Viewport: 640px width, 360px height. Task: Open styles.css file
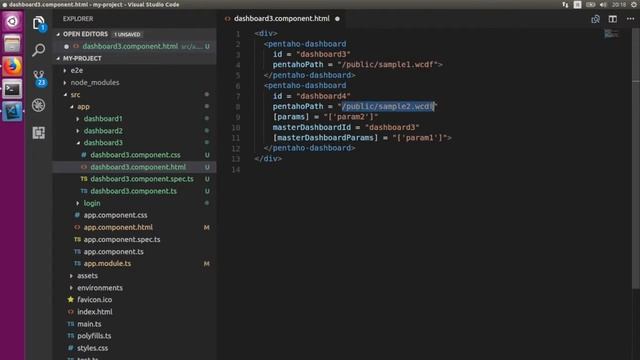tap(92, 348)
